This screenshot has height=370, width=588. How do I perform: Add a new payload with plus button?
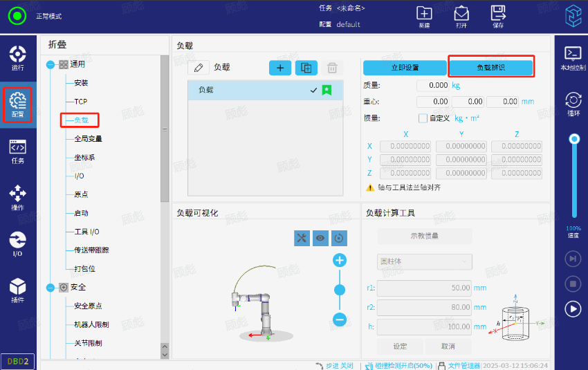[x=280, y=68]
